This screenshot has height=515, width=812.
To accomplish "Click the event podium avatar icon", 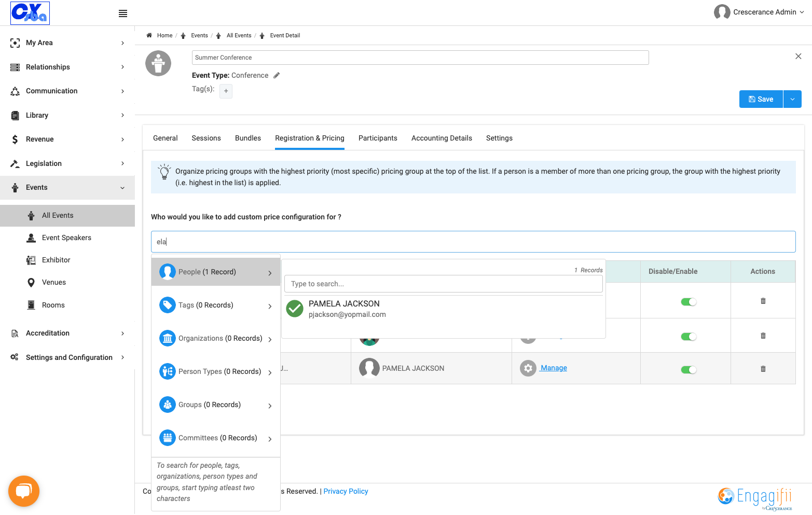I will click(x=158, y=63).
